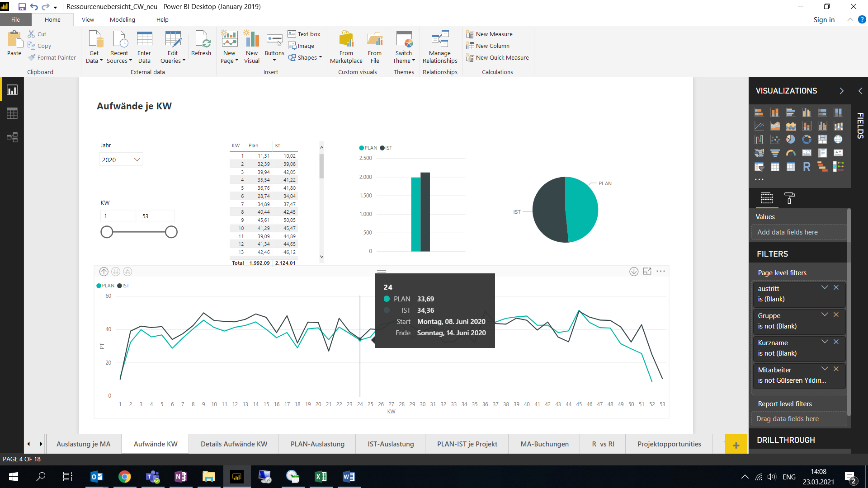868x488 pixels.
Task: Select the gauge visualization icon
Action: coord(791,153)
